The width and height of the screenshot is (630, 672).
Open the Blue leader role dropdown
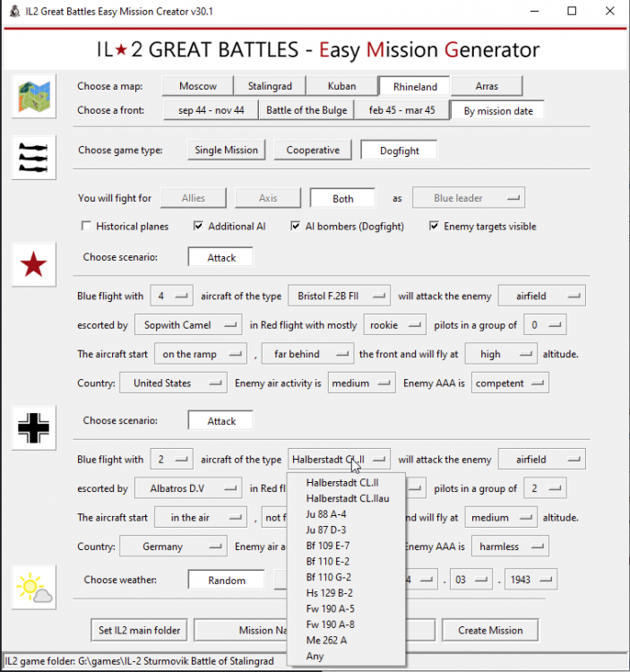[469, 198]
